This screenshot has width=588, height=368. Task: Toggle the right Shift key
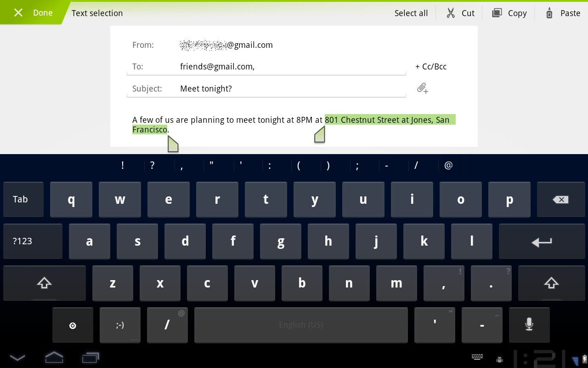tap(551, 283)
